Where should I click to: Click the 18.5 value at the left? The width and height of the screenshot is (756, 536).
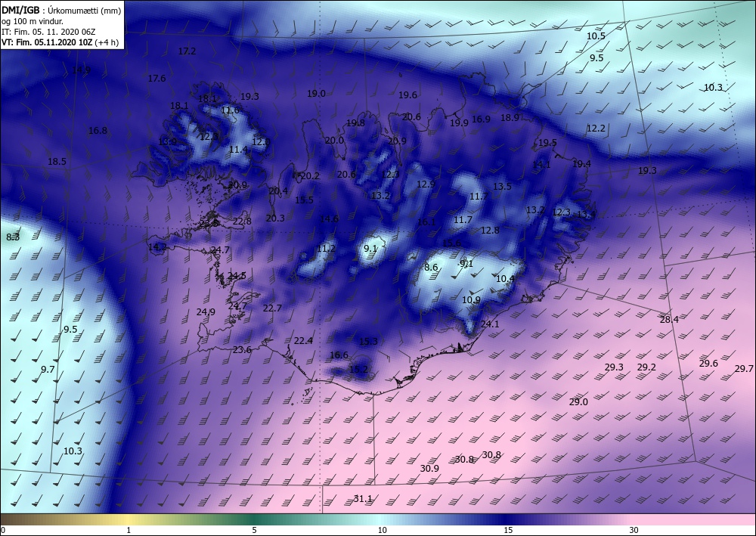pos(57,162)
